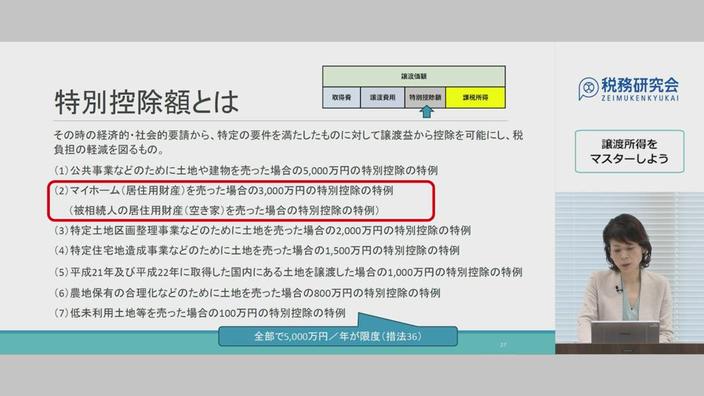Click the 譲渡所得をマスターしよう box
704x396 pixels.
(x=629, y=151)
